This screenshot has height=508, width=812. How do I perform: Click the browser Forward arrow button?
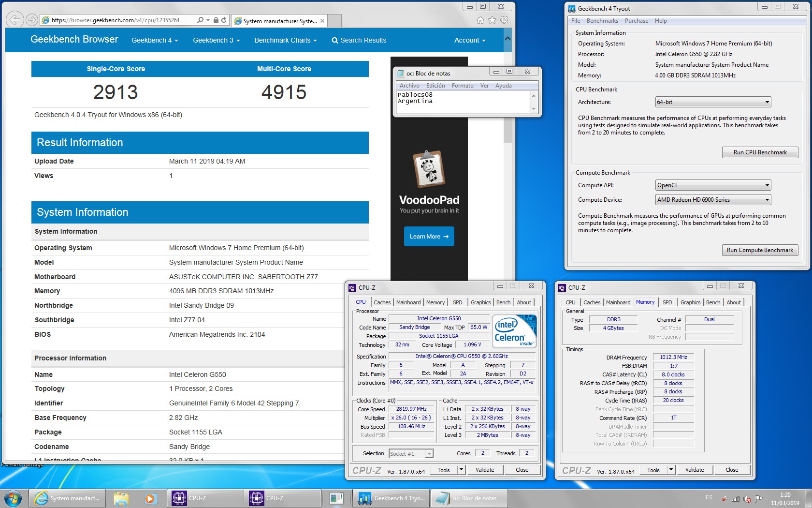coord(32,20)
